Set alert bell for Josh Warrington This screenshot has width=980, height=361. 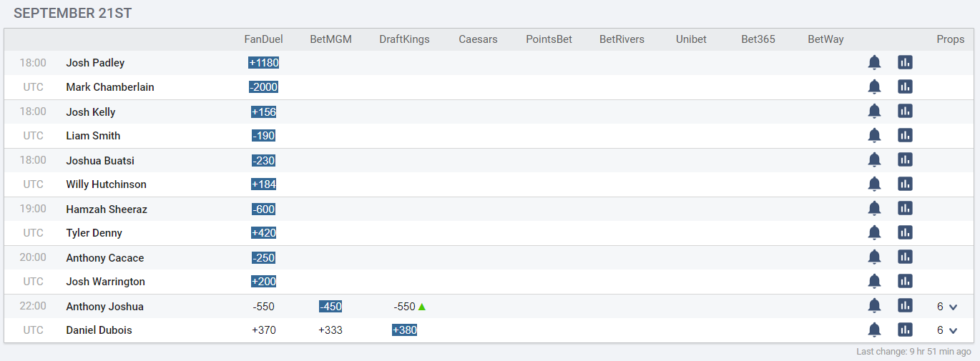click(x=874, y=282)
